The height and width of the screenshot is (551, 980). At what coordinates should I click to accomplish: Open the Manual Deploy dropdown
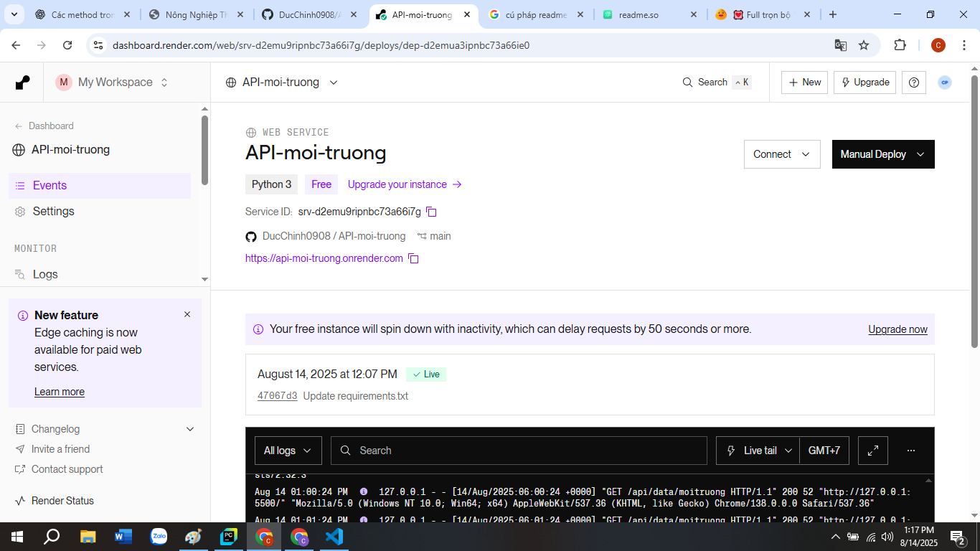883,154
